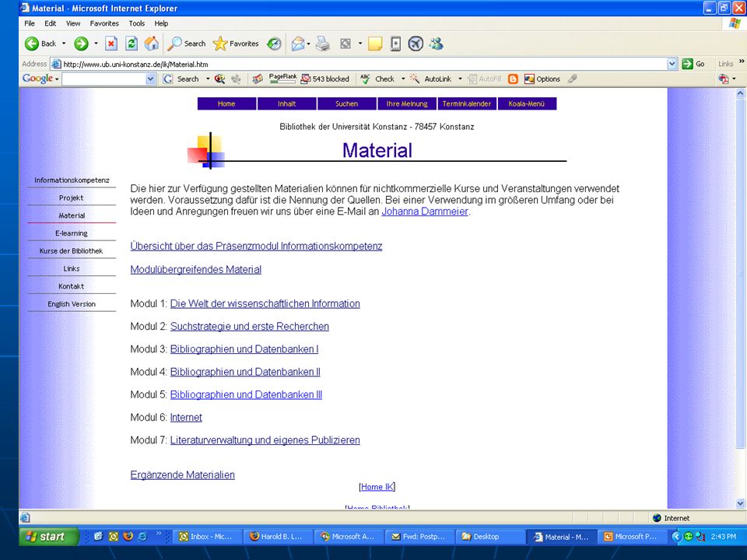Viewport: 747px width, 560px height.
Task: Click the Home navigation tab
Action: tap(226, 103)
